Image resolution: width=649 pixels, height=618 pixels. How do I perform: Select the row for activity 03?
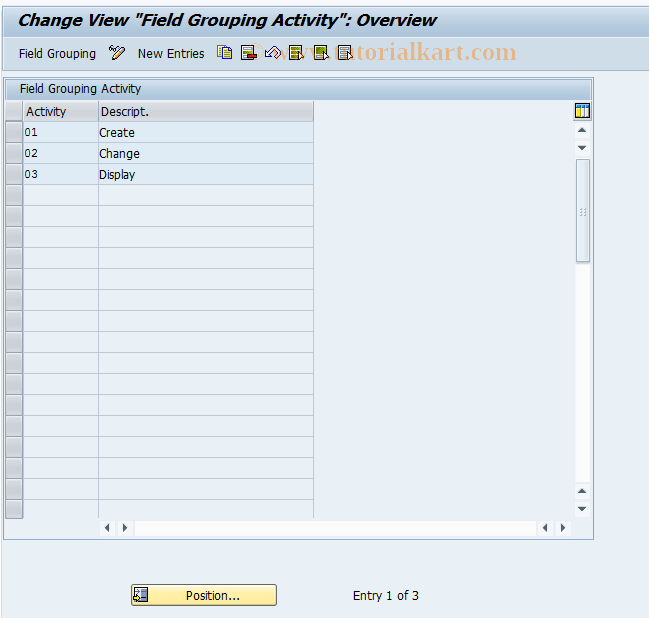point(14,175)
